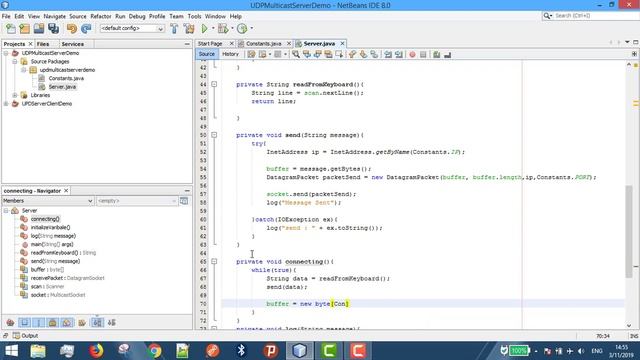
Task: Click the New File toolbar icon
Action: click(x=11, y=28)
